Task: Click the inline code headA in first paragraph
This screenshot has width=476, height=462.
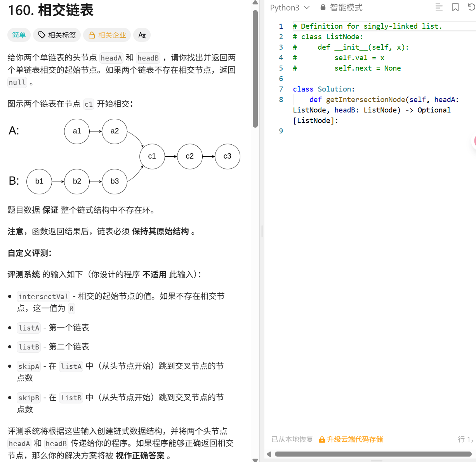Action: tap(111, 58)
